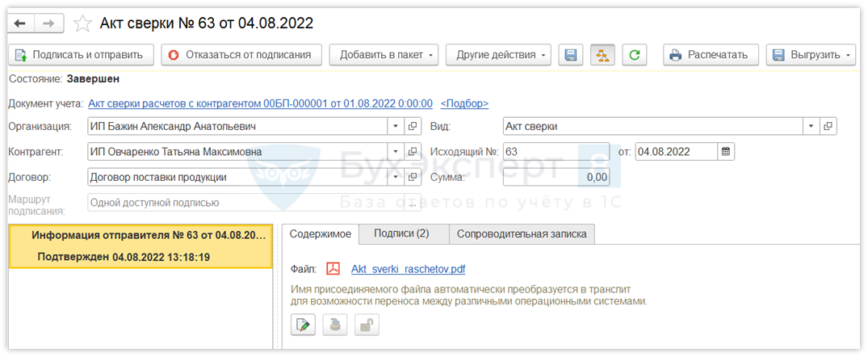This screenshot has height=357, width=868.
Task: Open the Договор record with the square icon
Action: pyautogui.click(x=412, y=177)
